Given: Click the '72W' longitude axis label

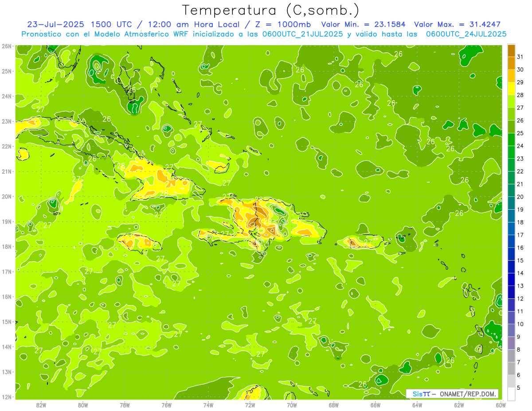Looking at the screenshot, I should tap(250, 405).
